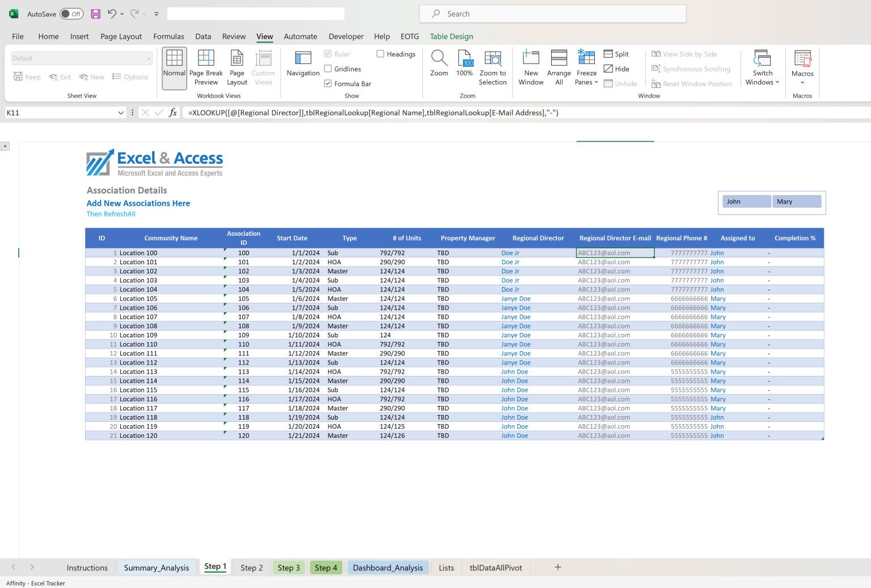Select Mary in the slicer
871x588 pixels.
tap(796, 201)
